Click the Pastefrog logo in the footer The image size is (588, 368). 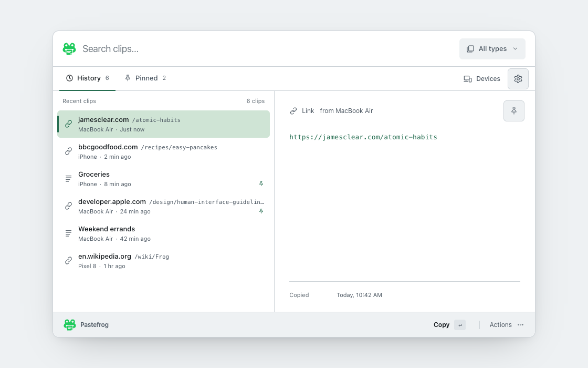70,325
